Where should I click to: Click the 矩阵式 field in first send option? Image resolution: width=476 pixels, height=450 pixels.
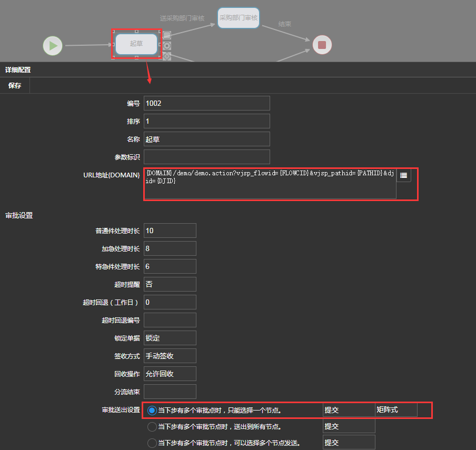click(396, 410)
